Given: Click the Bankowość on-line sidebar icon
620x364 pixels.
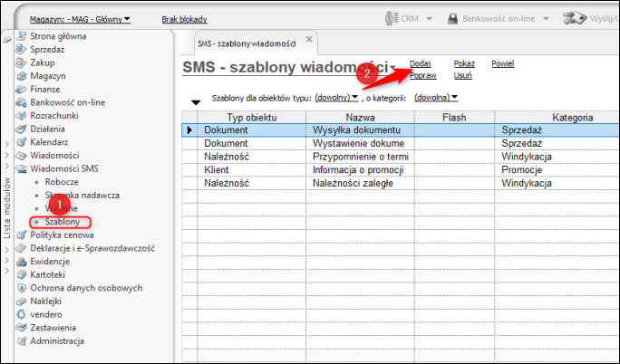Looking at the screenshot, I should click(x=21, y=102).
